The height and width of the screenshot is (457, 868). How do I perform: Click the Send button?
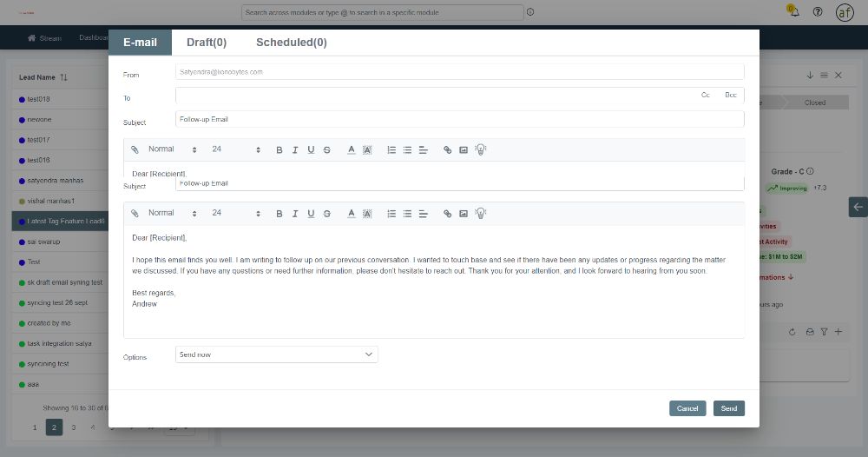[729, 408]
